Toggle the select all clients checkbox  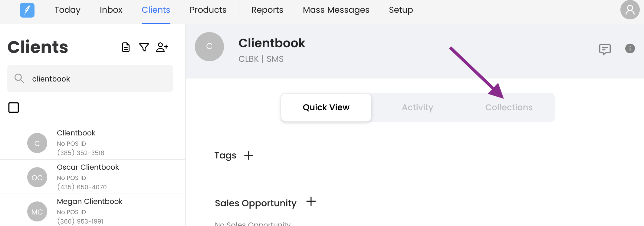pyautogui.click(x=14, y=108)
